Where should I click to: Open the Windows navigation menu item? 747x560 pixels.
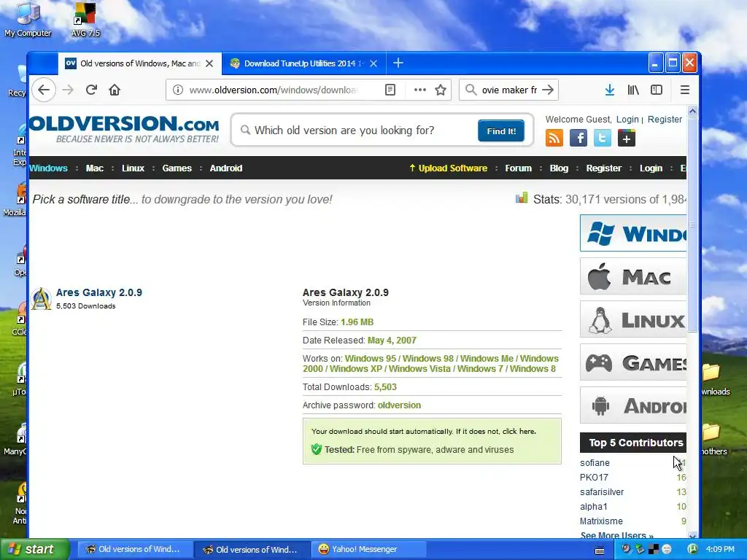(x=48, y=168)
